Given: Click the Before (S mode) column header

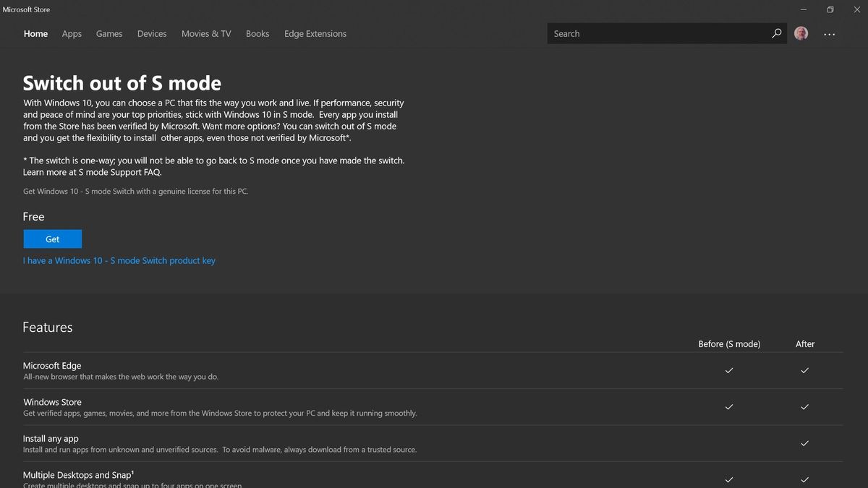Looking at the screenshot, I should [729, 343].
